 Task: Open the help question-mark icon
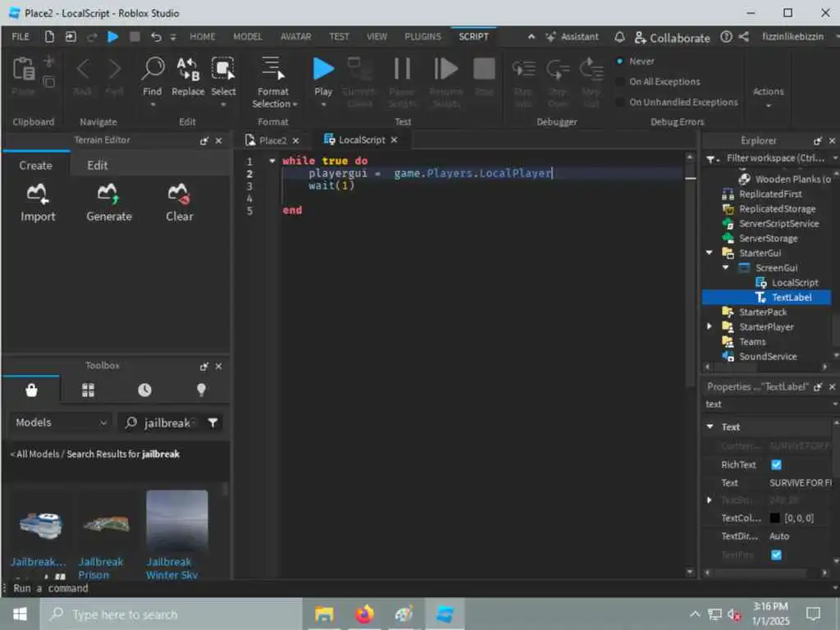coord(726,36)
